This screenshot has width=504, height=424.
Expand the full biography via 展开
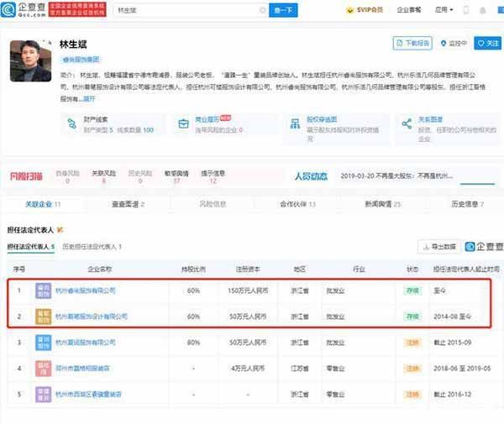click(x=89, y=98)
